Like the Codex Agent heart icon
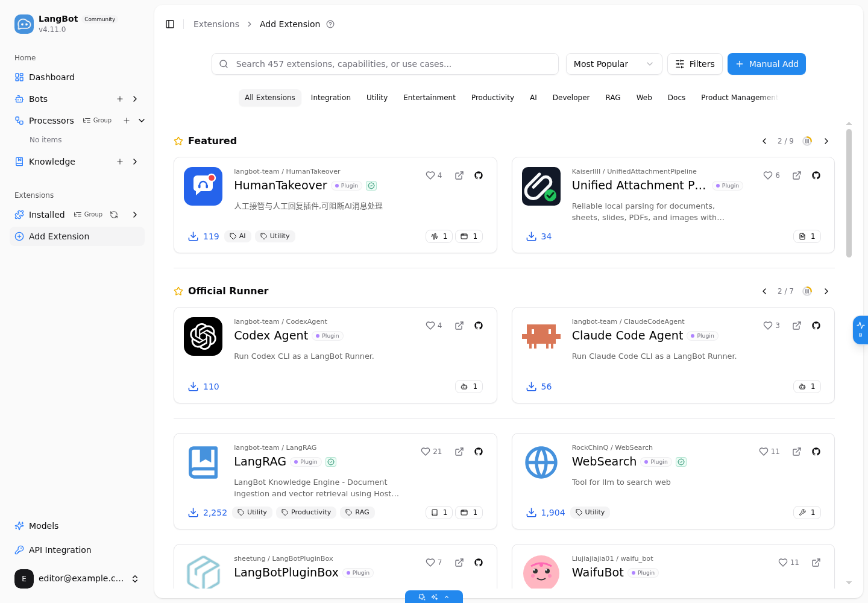The height and width of the screenshot is (603, 868). tap(430, 326)
